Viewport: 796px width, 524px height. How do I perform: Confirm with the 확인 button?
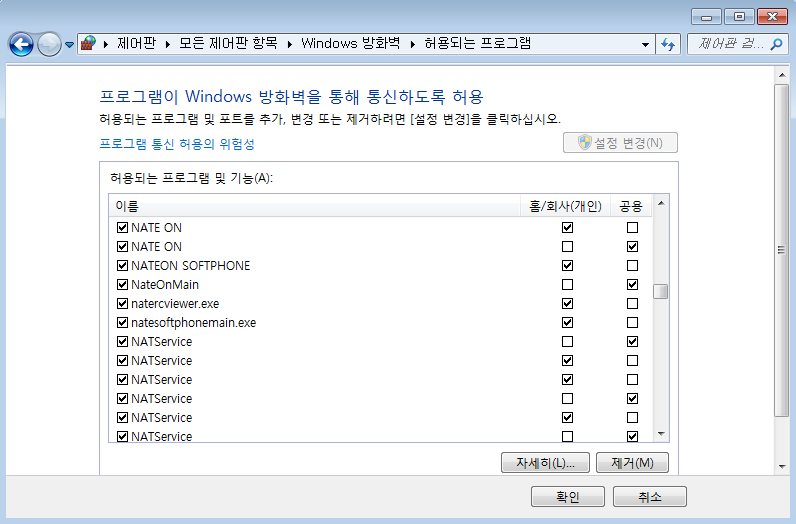[x=568, y=497]
